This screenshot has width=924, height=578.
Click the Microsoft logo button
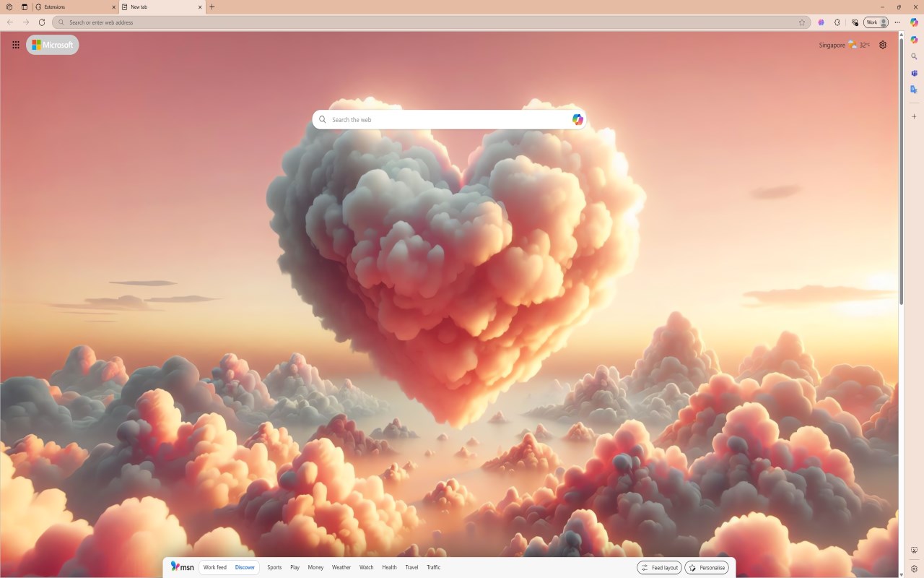[53, 45]
